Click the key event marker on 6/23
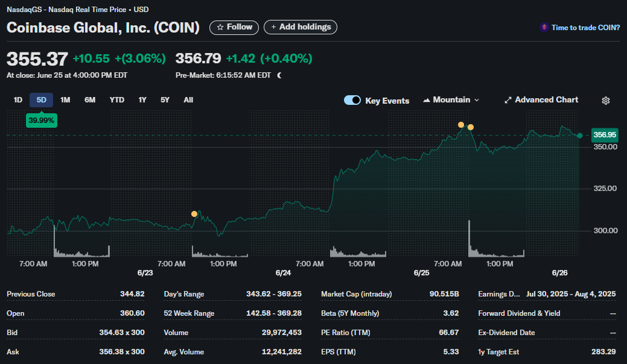The width and height of the screenshot is (627, 364). pos(194,214)
